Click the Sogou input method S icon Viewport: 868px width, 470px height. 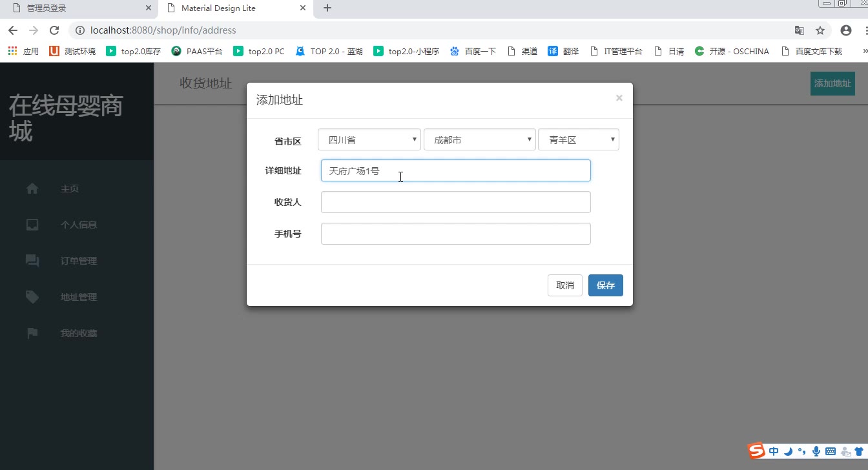click(756, 451)
